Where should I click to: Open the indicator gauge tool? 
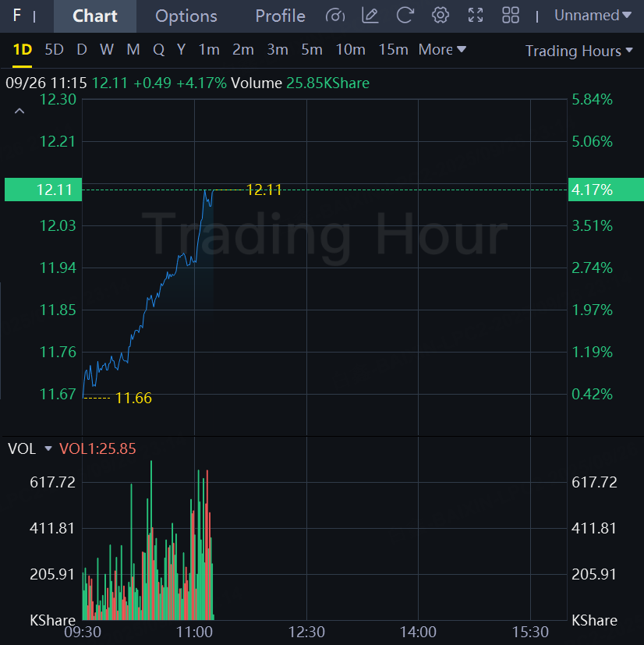pos(335,16)
